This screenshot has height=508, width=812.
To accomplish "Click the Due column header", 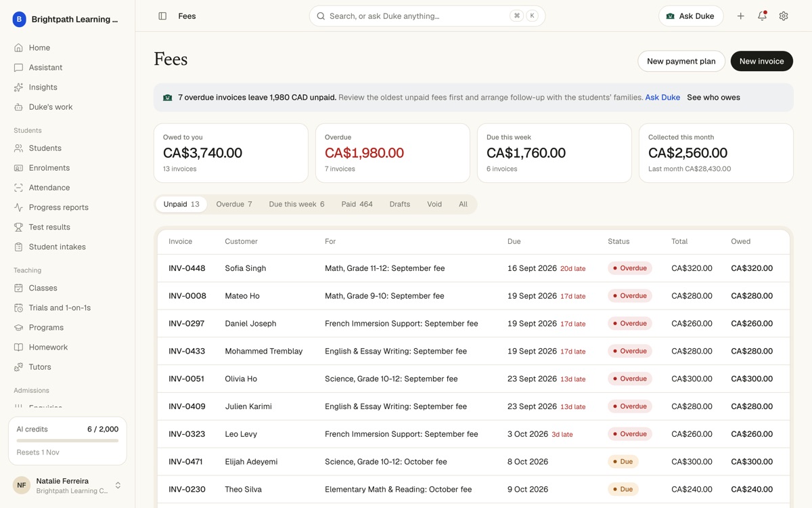I will coord(514,241).
